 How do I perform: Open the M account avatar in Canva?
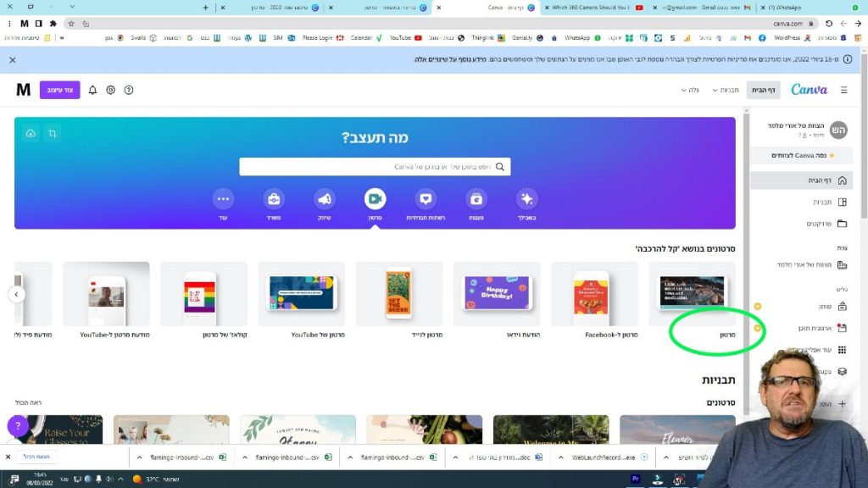point(23,90)
